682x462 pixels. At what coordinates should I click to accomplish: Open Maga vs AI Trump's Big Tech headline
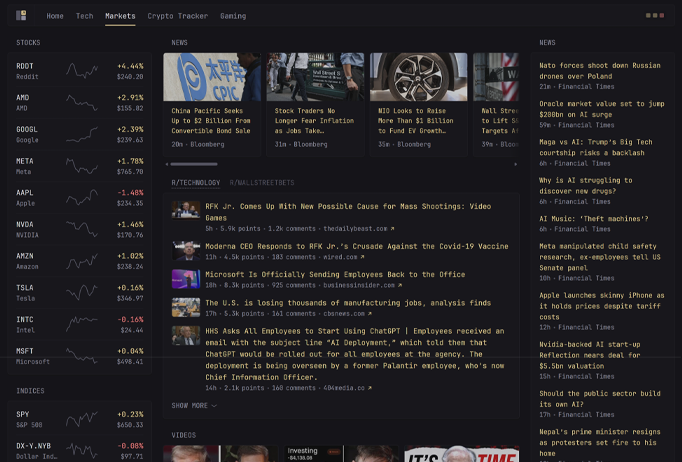coord(596,147)
